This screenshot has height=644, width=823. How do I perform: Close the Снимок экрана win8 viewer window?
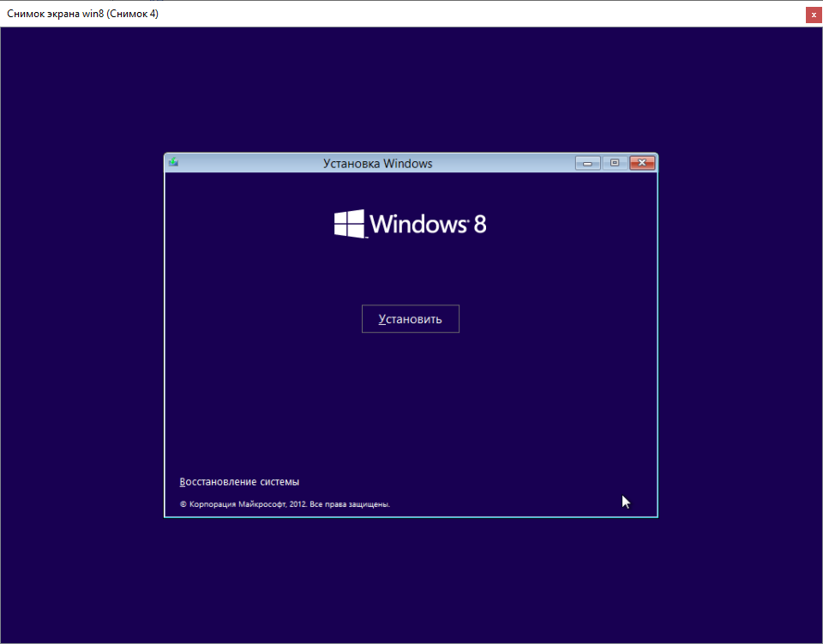tap(814, 15)
